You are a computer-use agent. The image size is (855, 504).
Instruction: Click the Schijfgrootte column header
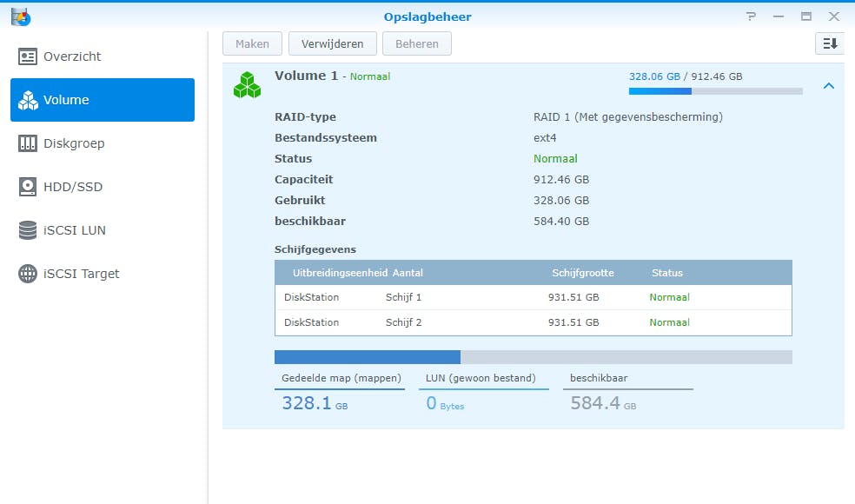tap(583, 273)
